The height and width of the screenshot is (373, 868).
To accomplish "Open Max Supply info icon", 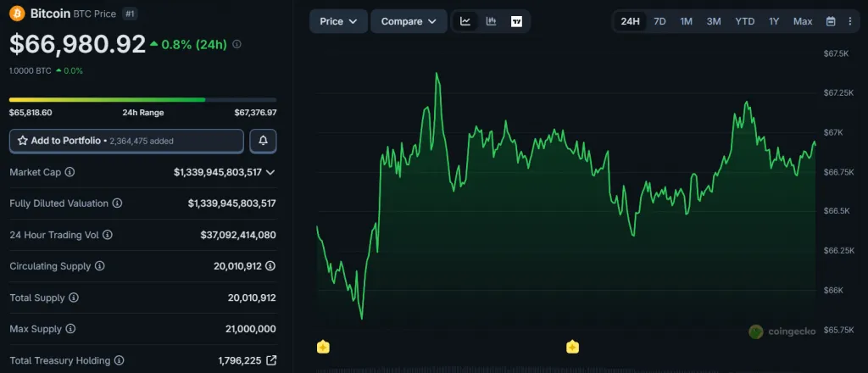I will pyautogui.click(x=70, y=329).
